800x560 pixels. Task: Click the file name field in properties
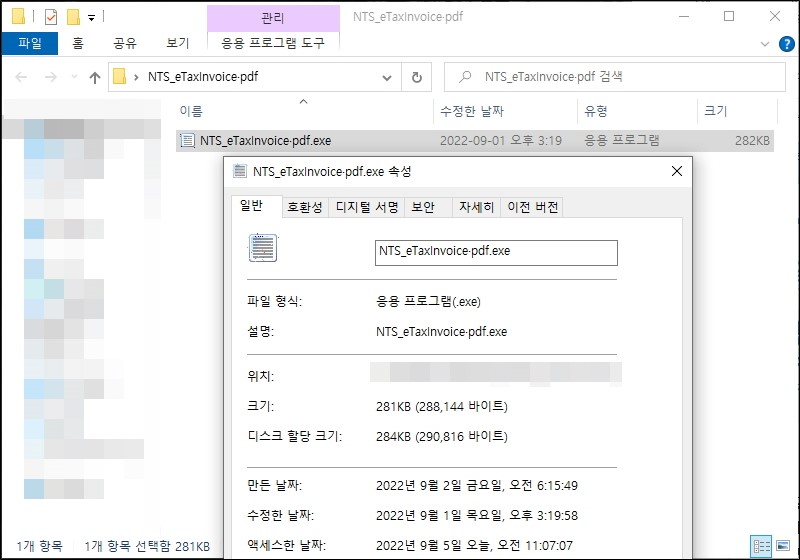coord(496,252)
